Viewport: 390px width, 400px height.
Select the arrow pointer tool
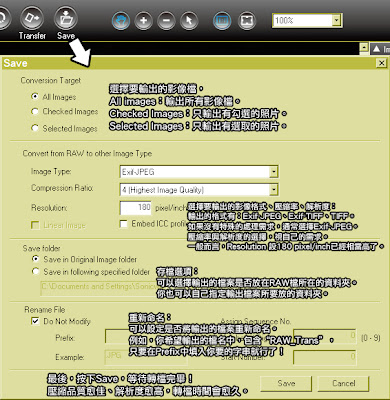pyautogui.click(x=189, y=21)
